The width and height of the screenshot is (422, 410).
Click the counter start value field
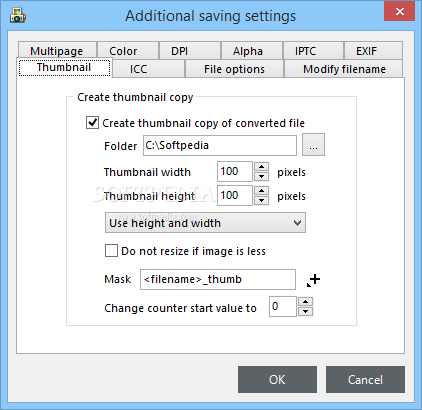[x=283, y=306]
